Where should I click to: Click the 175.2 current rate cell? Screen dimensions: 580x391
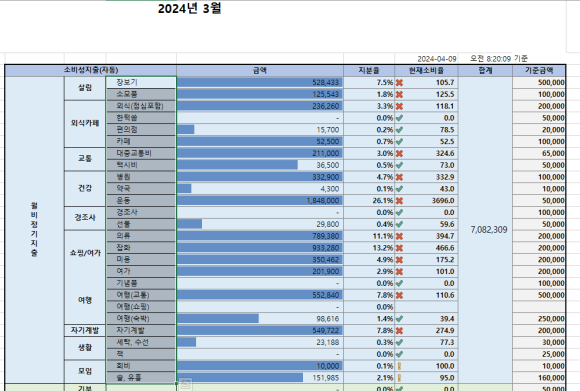point(426,260)
